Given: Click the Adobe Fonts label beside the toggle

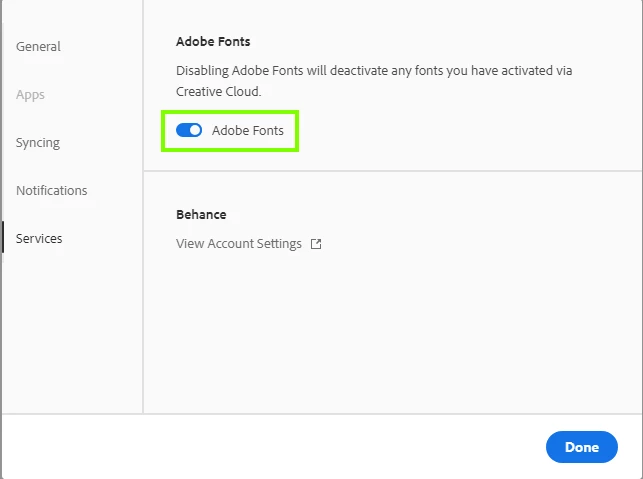Looking at the screenshot, I should point(247,130).
